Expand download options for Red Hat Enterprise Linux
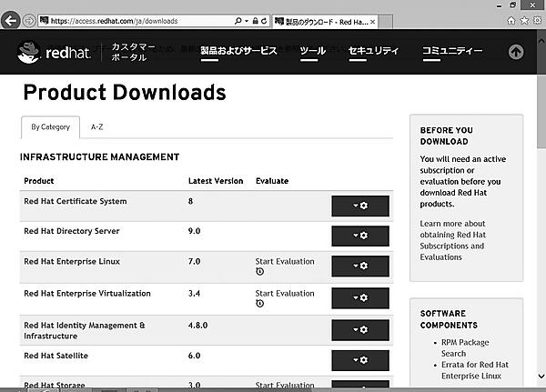The height and width of the screenshot is (392, 546). (x=360, y=266)
